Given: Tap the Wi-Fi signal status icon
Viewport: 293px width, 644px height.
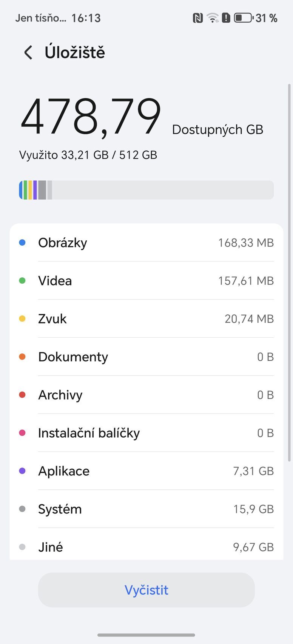Looking at the screenshot, I should coord(213,18).
